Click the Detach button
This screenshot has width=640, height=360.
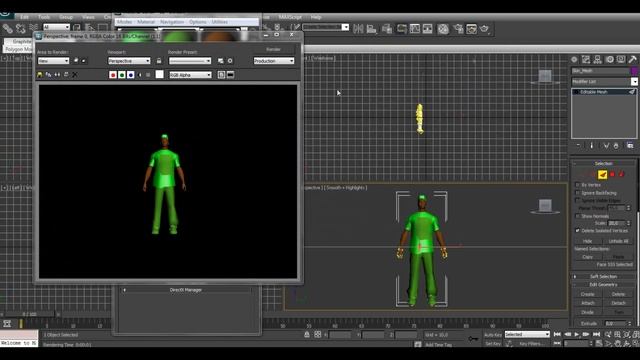pos(618,303)
